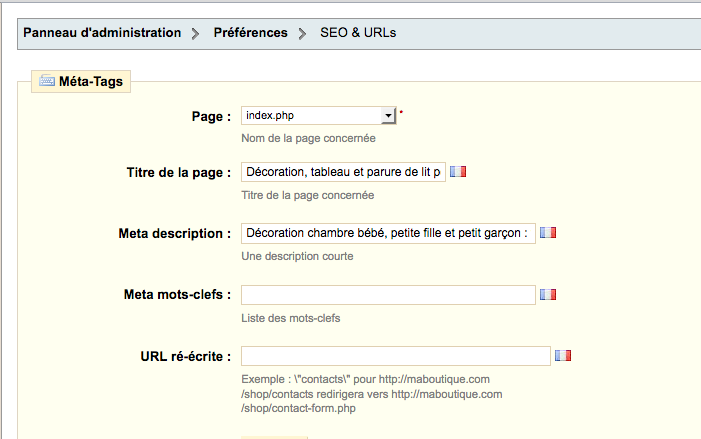Click the "Titre de la page :" label
This screenshot has width=701, height=439.
pos(179,173)
